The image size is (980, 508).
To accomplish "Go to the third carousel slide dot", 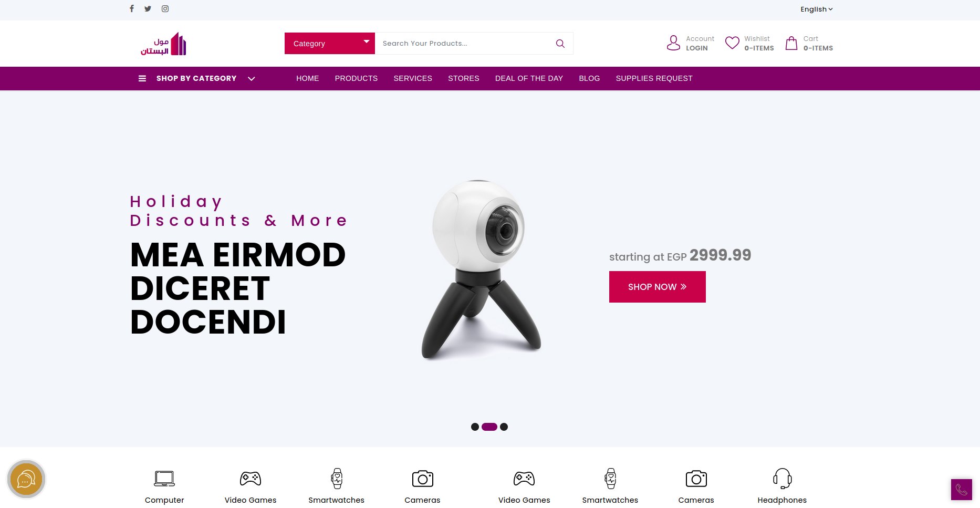I will click(x=504, y=427).
